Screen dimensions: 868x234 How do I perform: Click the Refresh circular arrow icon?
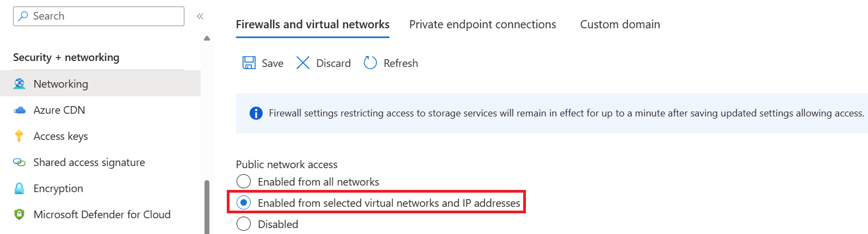click(370, 63)
